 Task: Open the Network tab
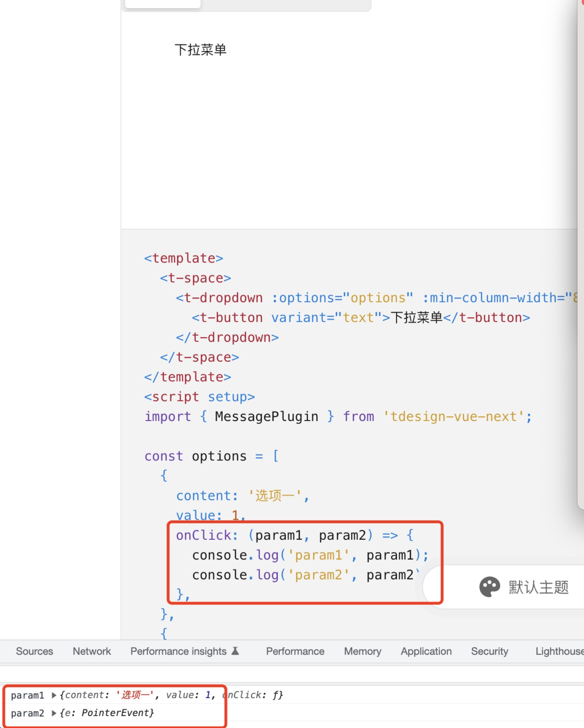pyautogui.click(x=91, y=651)
